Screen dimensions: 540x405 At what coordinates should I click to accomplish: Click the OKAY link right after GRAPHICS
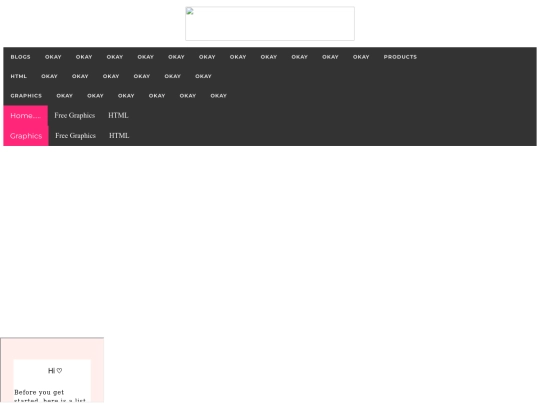point(64,95)
